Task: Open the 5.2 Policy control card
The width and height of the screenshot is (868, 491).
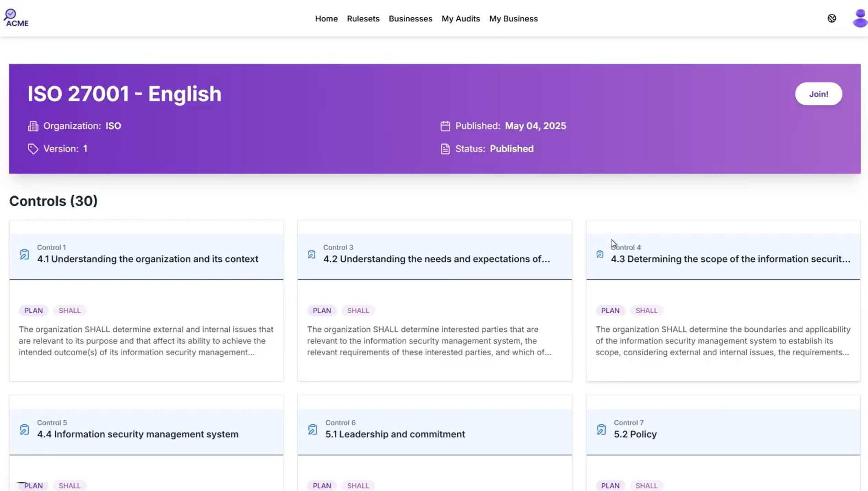Action: (x=635, y=434)
